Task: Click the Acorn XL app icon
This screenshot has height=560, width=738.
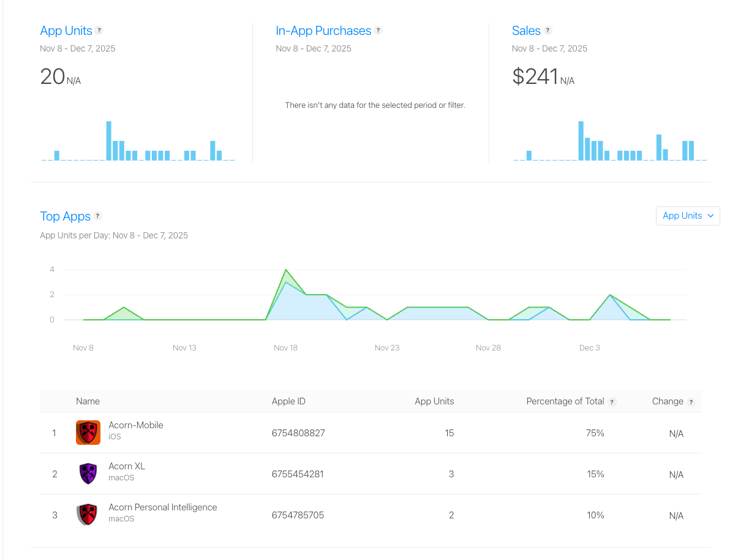Action: click(88, 474)
